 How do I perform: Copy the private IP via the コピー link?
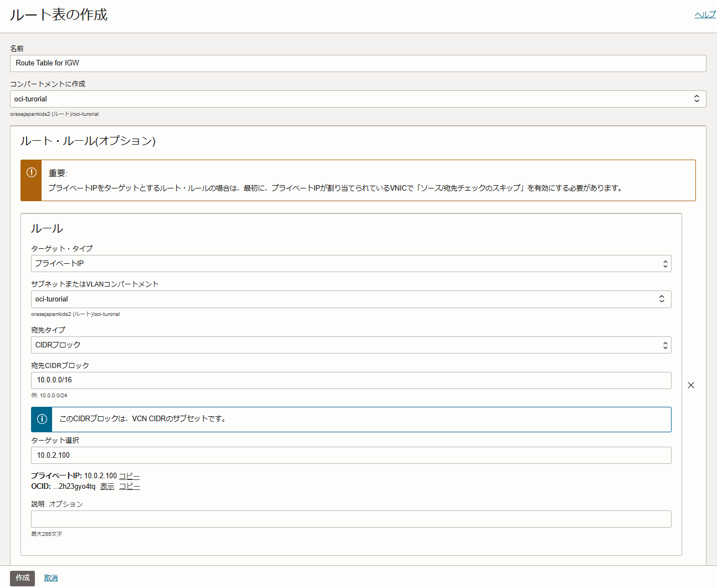click(129, 476)
